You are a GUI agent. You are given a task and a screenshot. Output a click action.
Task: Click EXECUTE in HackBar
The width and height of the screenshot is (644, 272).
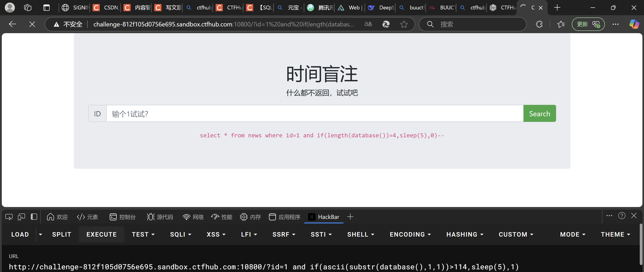tap(102, 234)
